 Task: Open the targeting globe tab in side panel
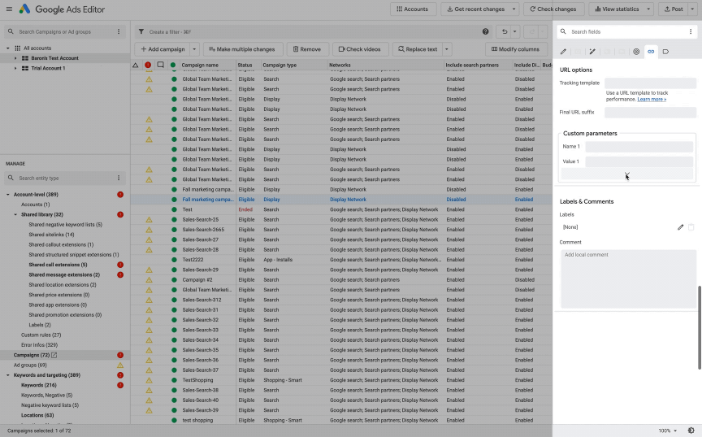636,51
